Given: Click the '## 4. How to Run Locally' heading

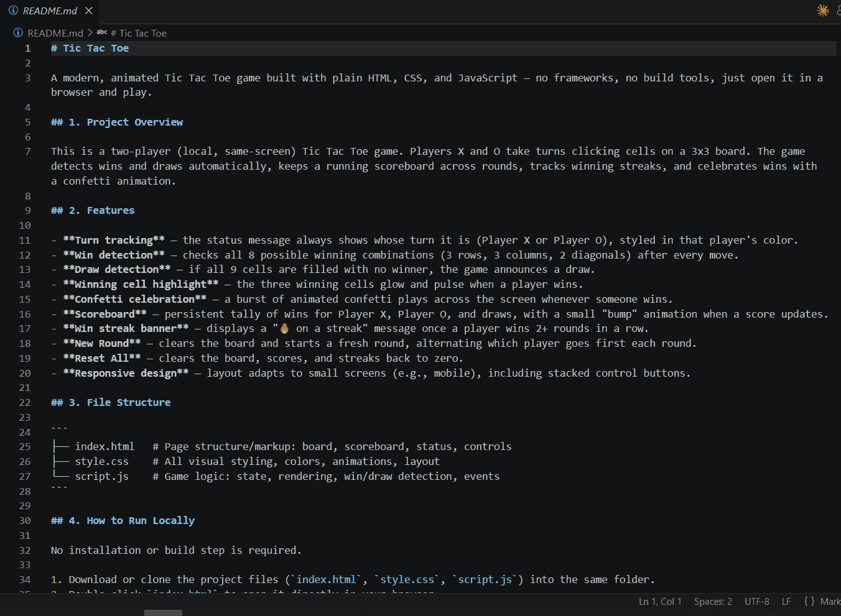Looking at the screenshot, I should point(123,521).
